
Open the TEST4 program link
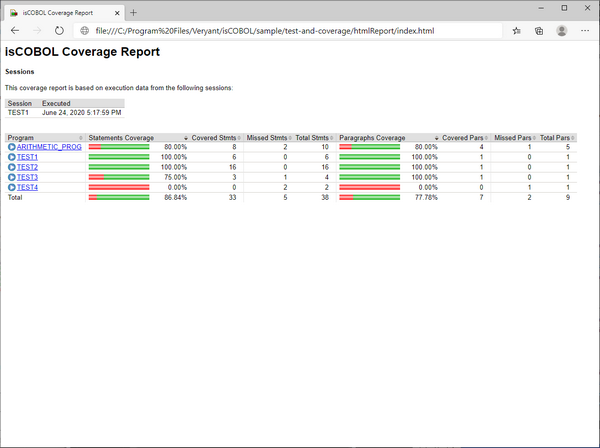coord(27,187)
